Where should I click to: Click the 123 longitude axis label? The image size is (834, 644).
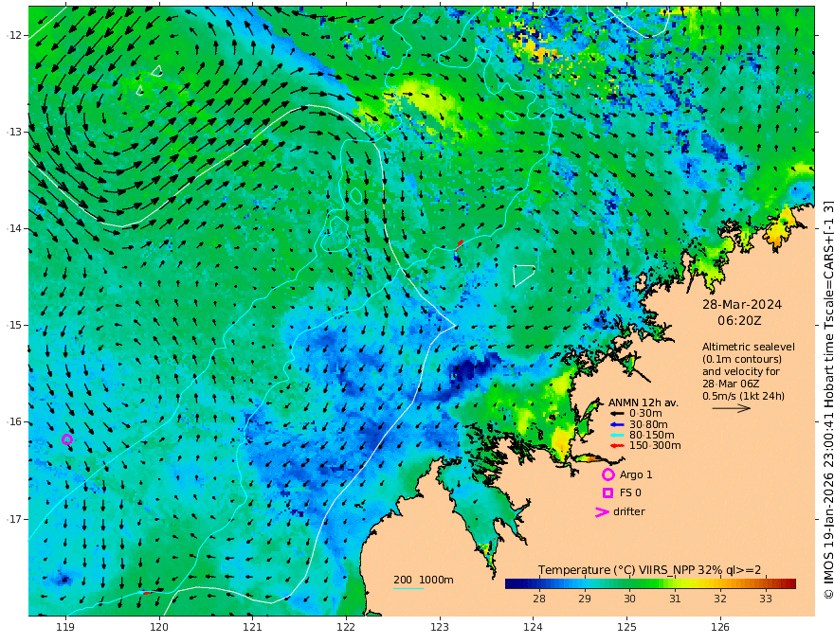[x=440, y=627]
